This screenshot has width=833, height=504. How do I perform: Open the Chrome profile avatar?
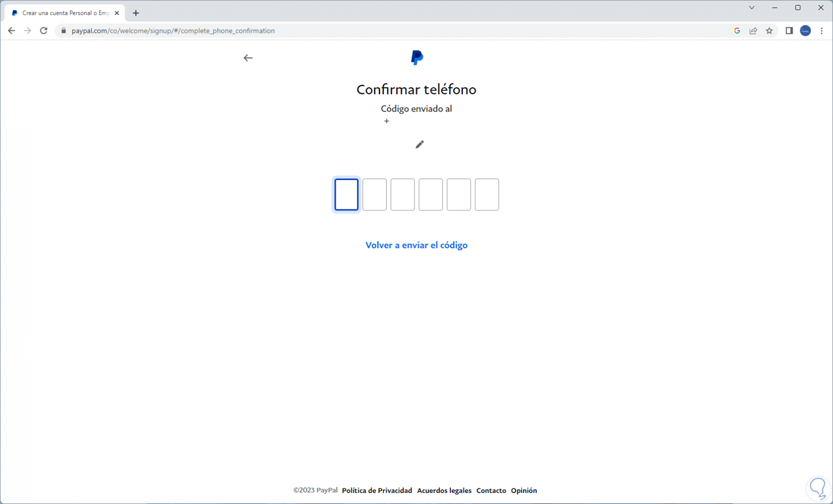coord(805,31)
